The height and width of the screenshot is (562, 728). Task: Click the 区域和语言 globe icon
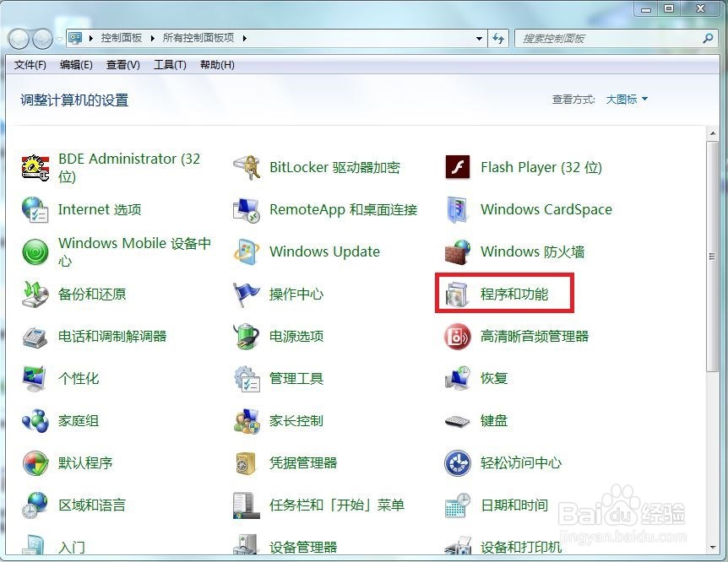[x=35, y=505]
